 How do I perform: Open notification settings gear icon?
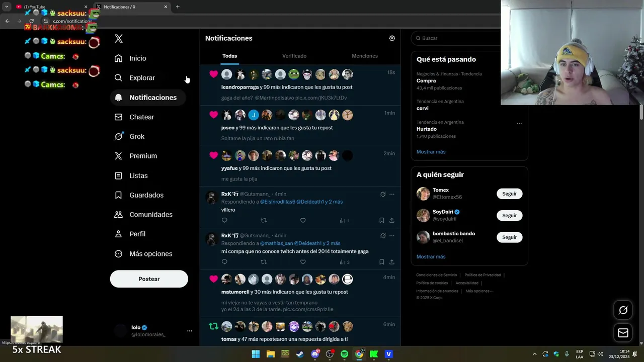[x=392, y=38]
